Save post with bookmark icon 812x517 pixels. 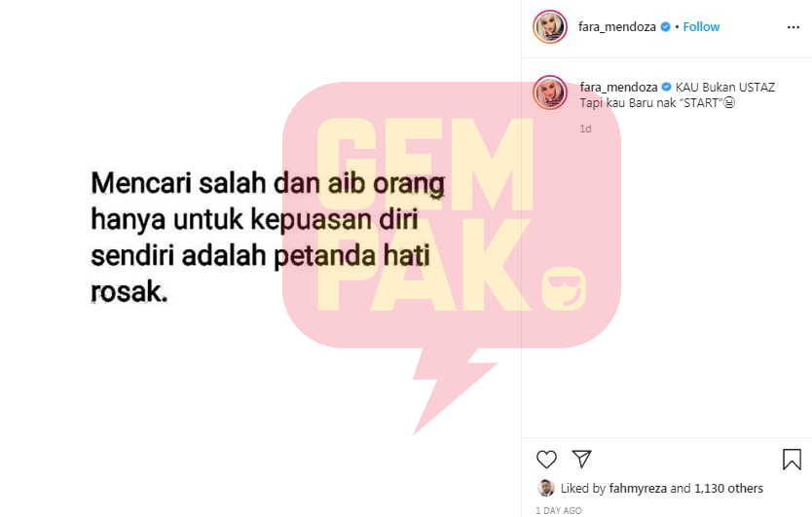click(x=792, y=459)
